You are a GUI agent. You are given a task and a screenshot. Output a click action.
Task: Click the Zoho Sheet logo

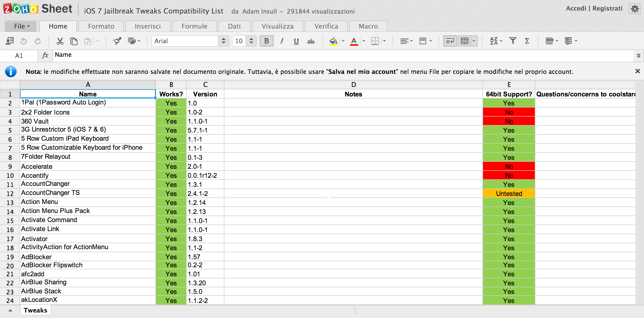38,9
